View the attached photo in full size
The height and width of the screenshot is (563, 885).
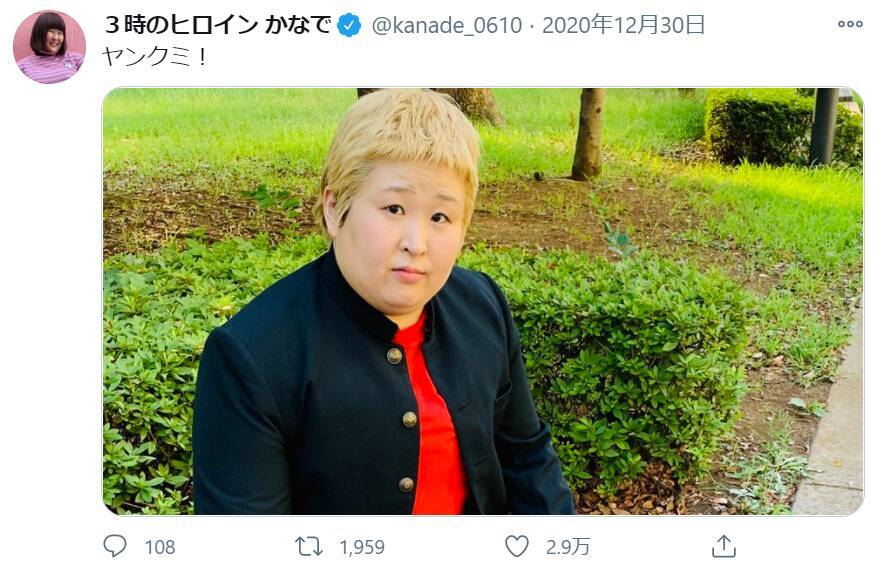point(483,301)
